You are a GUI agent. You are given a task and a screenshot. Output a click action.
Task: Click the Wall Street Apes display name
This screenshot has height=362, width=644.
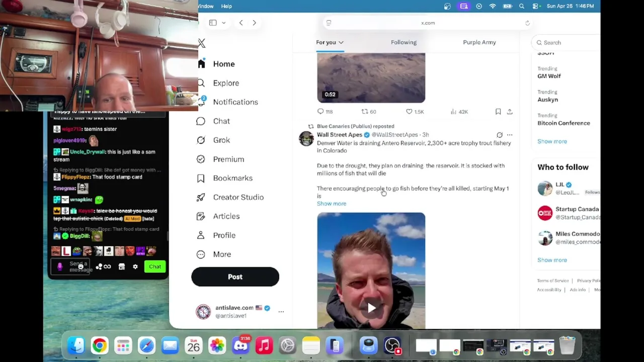[340, 135]
